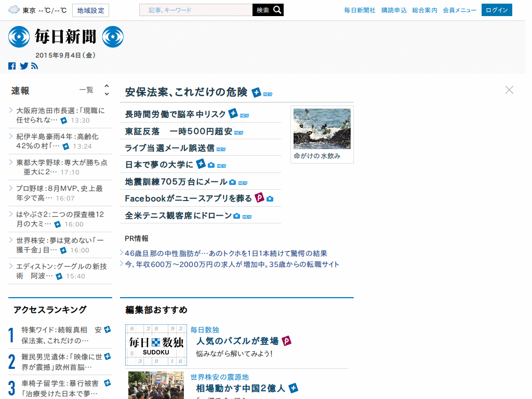The image size is (532, 399).
Task: Collapse the 速報 list with the up chevron
Action: 107,86
